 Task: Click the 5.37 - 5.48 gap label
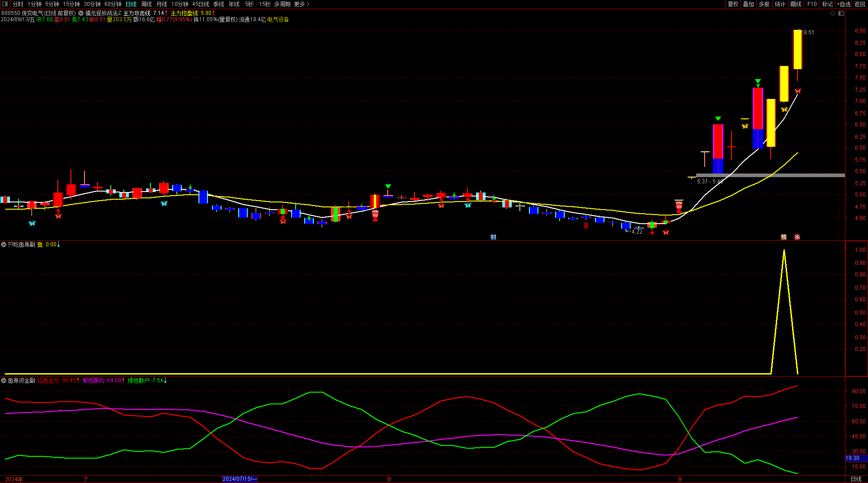[x=710, y=182]
